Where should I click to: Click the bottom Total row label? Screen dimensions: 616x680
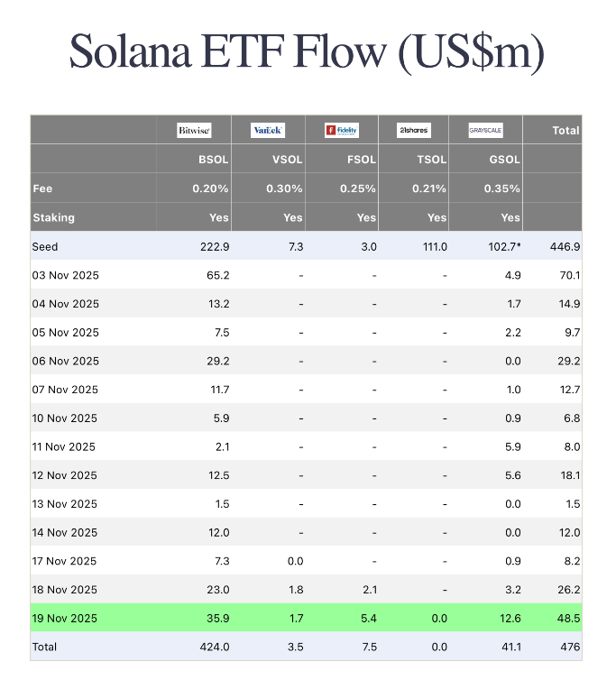point(47,647)
